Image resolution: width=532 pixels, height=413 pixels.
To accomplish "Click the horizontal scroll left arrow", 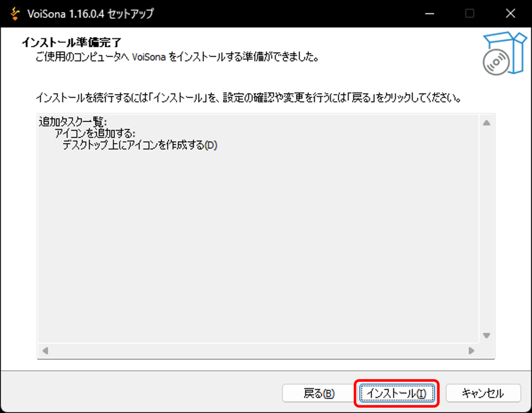I will pos(45,351).
